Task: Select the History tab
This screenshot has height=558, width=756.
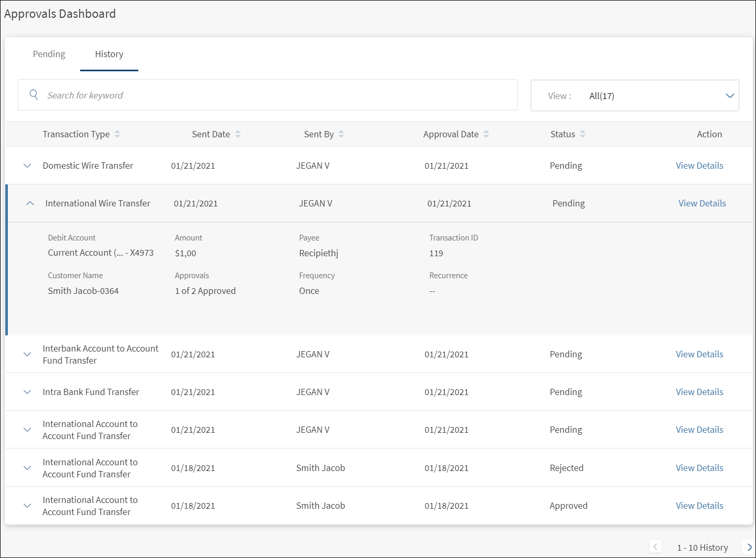Action: [x=109, y=54]
